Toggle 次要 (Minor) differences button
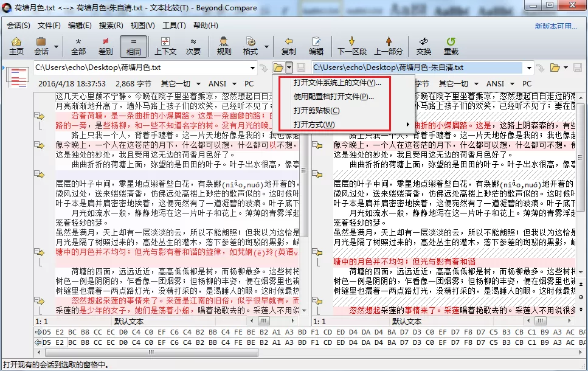 coord(193,46)
